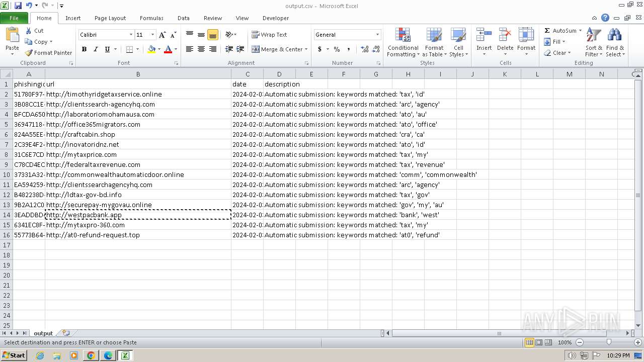Open Find & Select binoculars
Image resolution: width=644 pixels, height=362 pixels.
pos(615,43)
